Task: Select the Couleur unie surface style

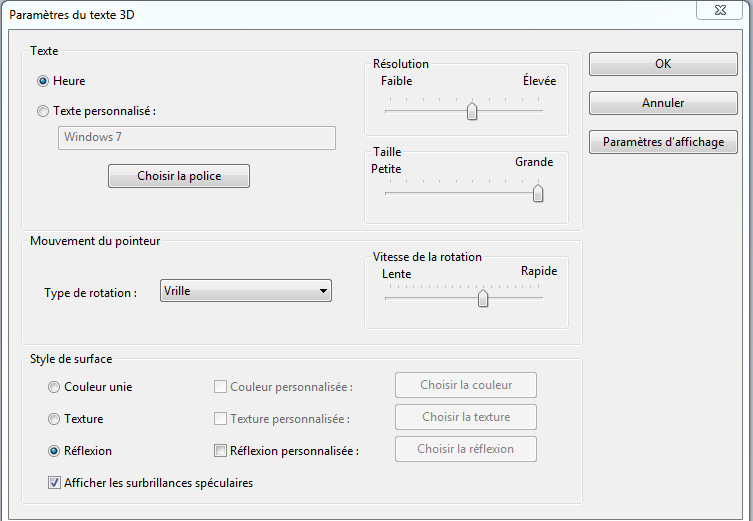Action: click(54, 387)
